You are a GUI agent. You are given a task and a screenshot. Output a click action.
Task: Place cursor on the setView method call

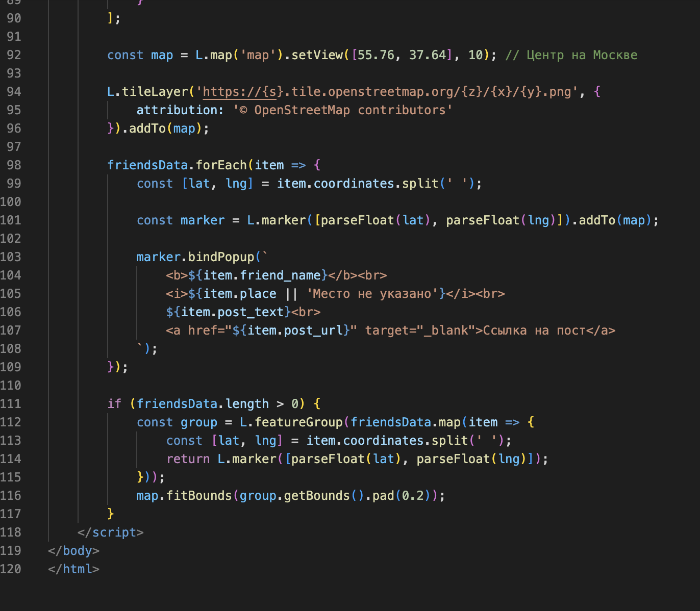click(317, 55)
